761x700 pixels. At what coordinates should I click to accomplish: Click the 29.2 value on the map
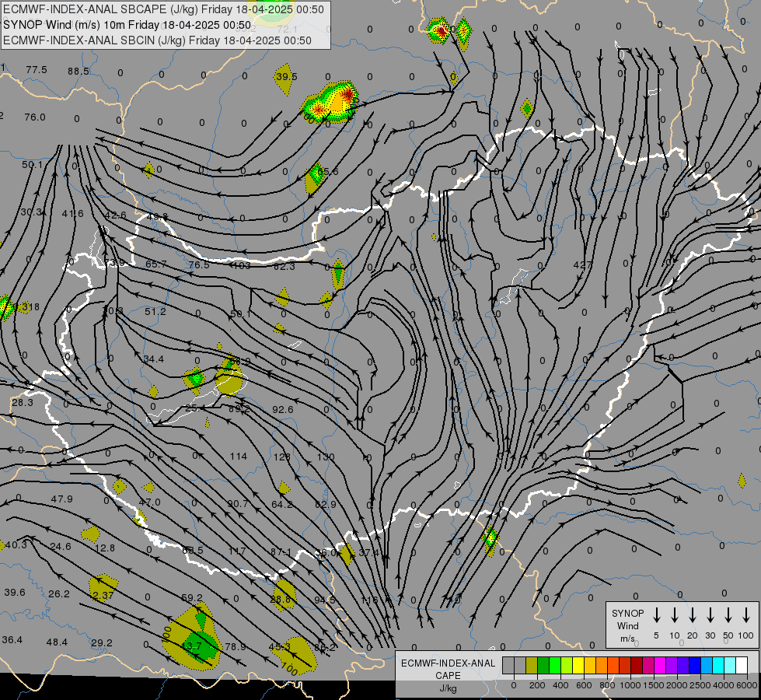click(x=101, y=642)
